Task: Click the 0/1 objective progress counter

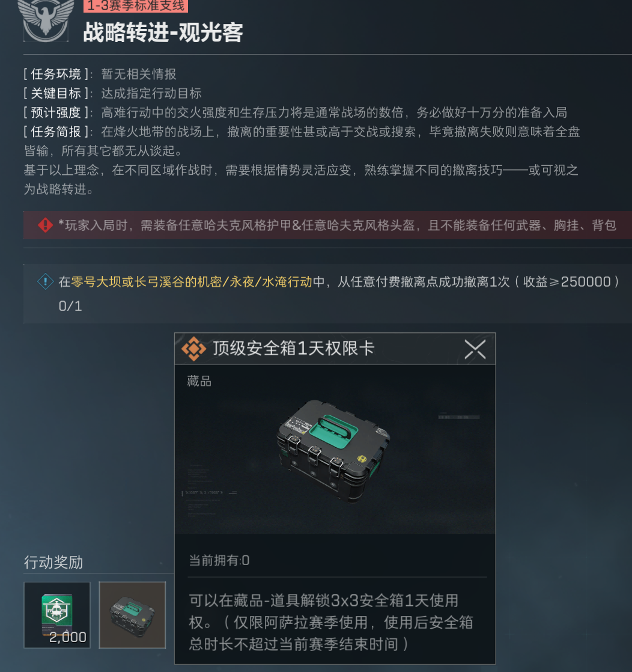Action: point(70,305)
